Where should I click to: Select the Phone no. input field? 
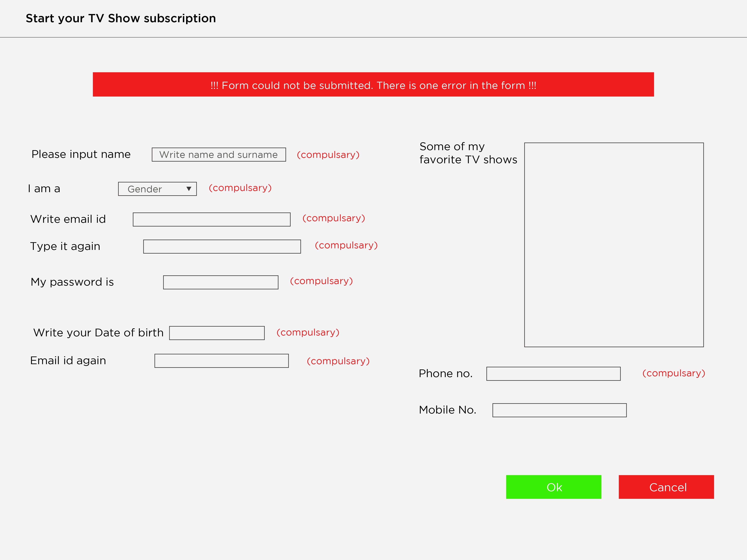point(553,374)
